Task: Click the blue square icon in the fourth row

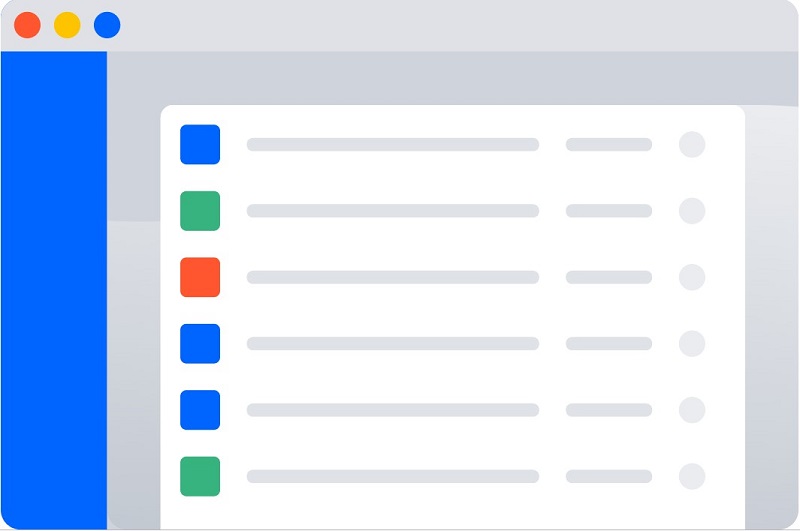Action: (200, 343)
